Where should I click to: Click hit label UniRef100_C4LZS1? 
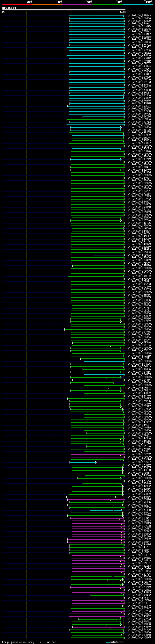139,547
